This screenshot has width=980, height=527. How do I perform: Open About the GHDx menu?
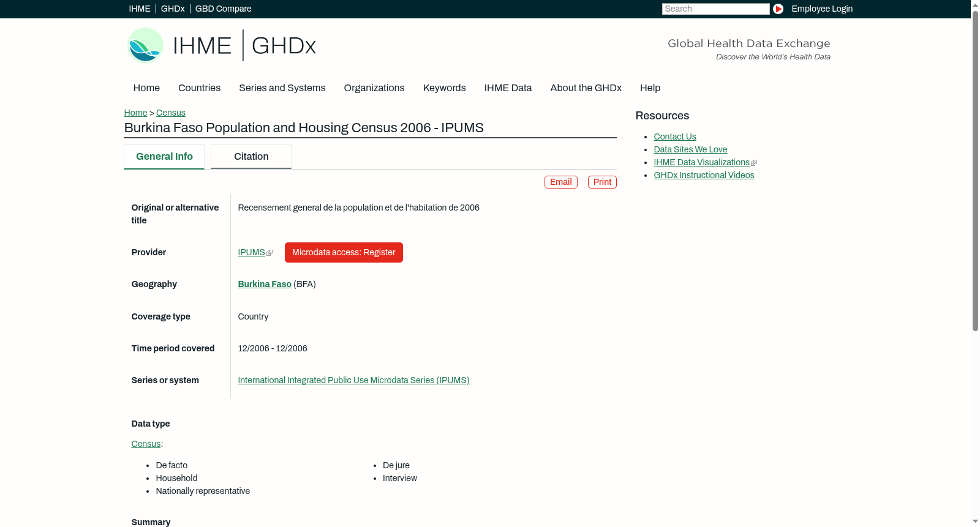(586, 88)
